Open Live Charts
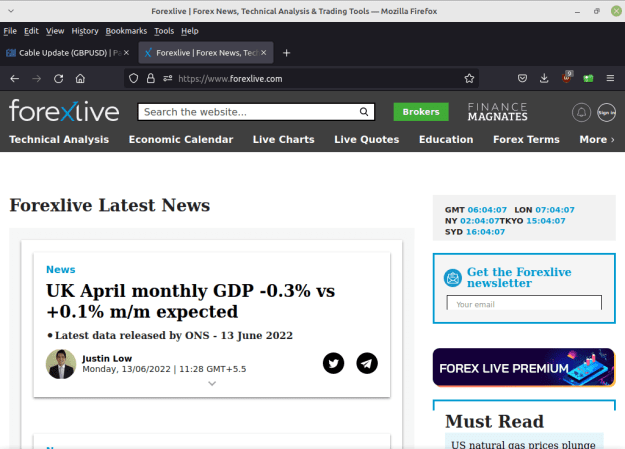This screenshot has width=625, height=449. point(284,140)
